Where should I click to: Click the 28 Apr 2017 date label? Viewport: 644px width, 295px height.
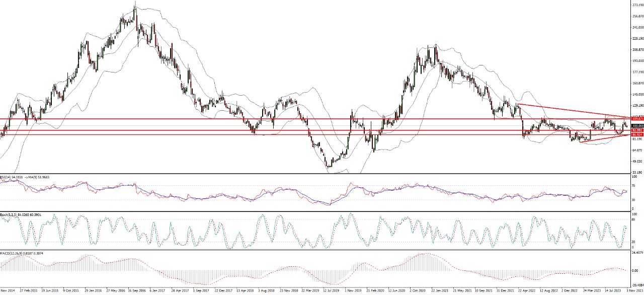pyautogui.click(x=180, y=290)
